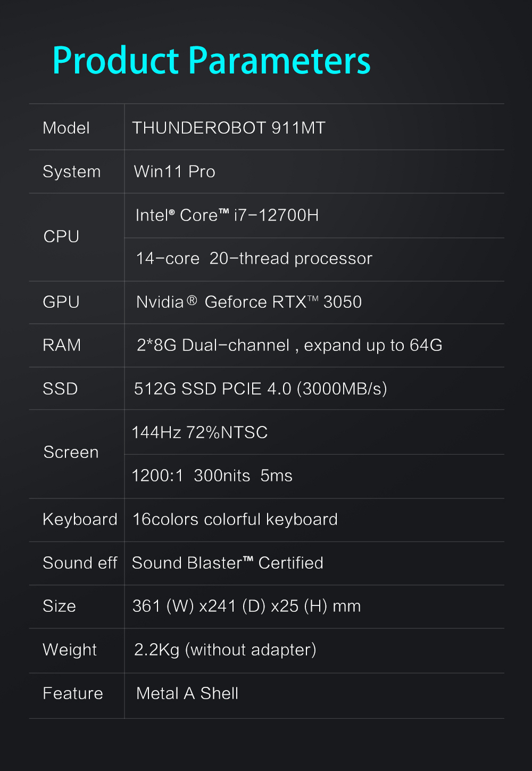Click the Sound Blaster Certified value
532x771 pixels.
tap(228, 563)
